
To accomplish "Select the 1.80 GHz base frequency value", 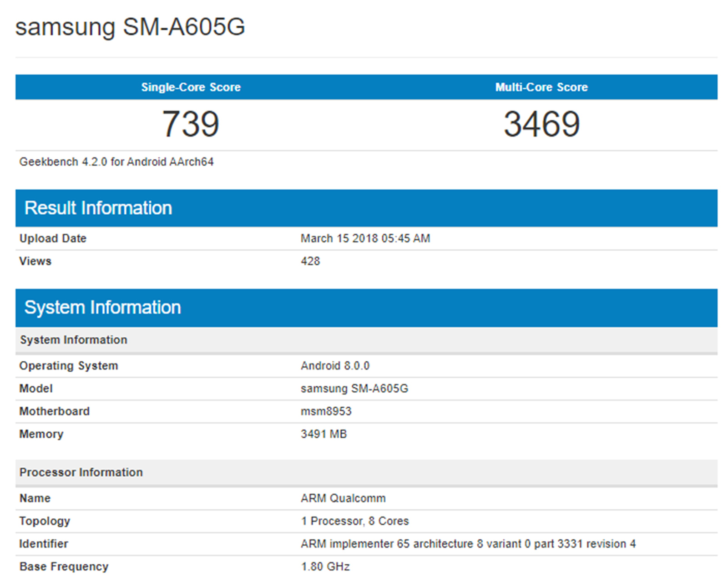I will pos(325,567).
